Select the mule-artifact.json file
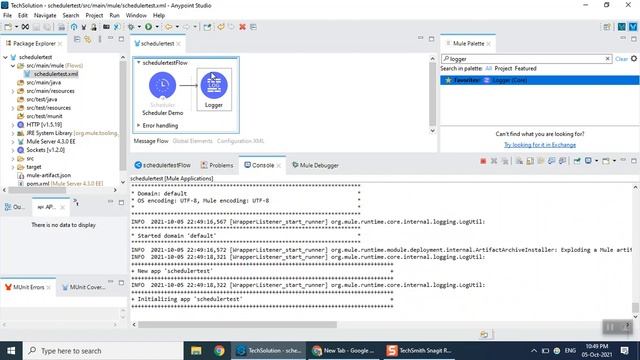The image size is (640, 360). tap(49, 175)
